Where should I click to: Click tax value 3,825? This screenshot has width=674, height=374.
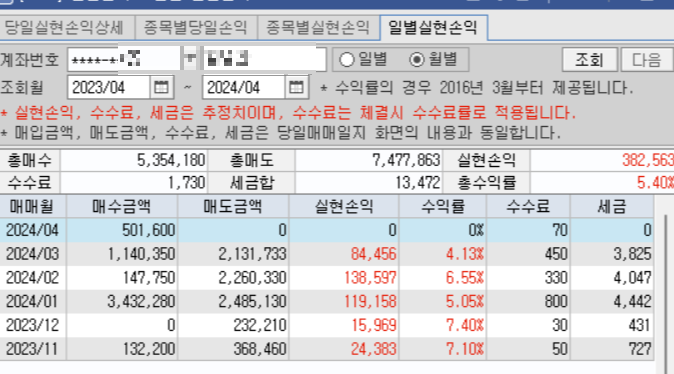pos(632,254)
